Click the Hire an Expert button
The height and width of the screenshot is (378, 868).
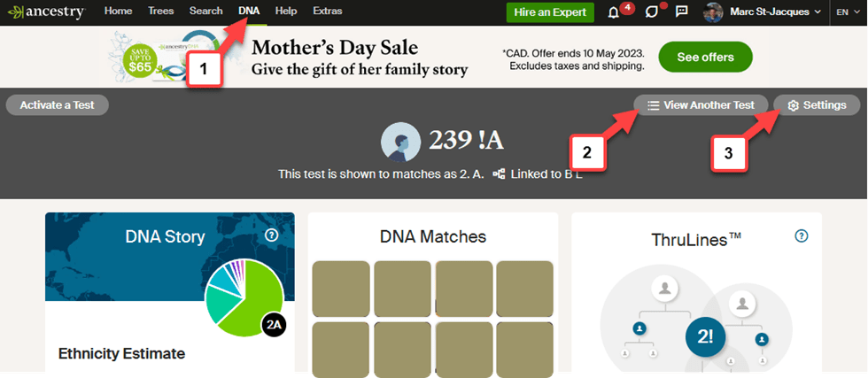[x=550, y=12]
